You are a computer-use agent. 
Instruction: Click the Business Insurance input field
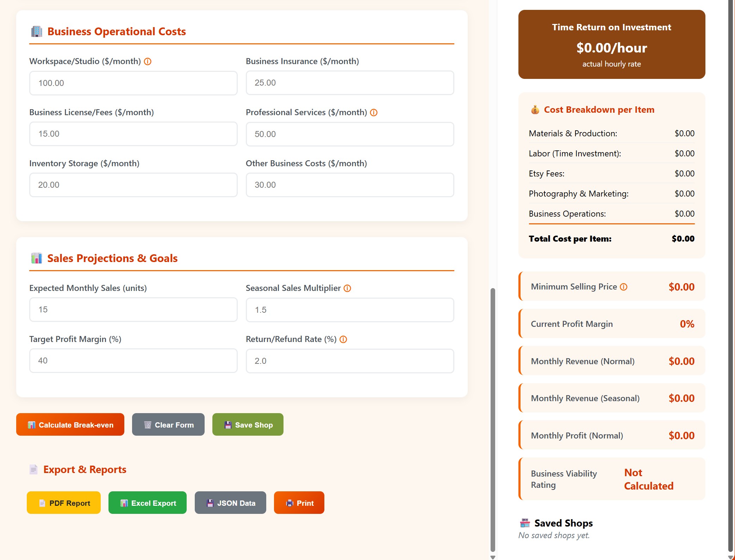click(350, 83)
